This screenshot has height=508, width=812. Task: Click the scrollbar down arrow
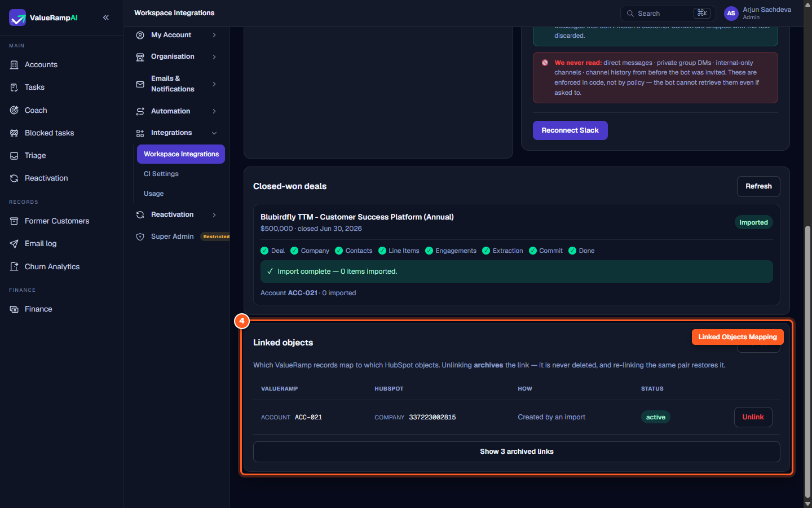pyautogui.click(x=807, y=503)
